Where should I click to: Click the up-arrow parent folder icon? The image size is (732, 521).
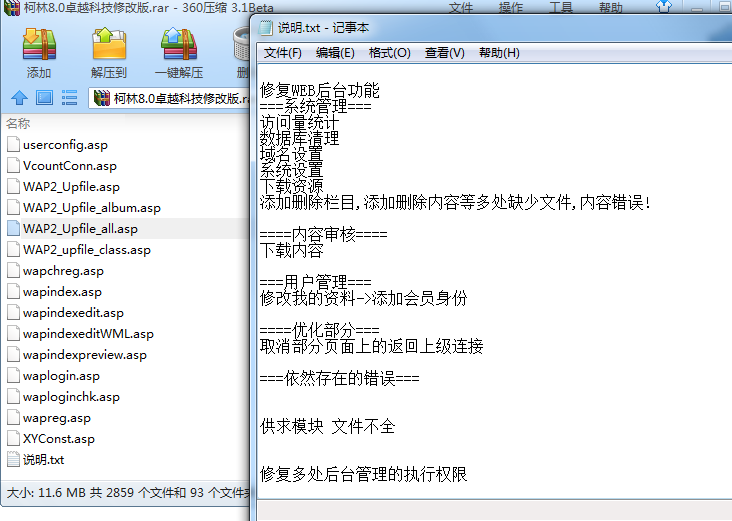coord(18,98)
